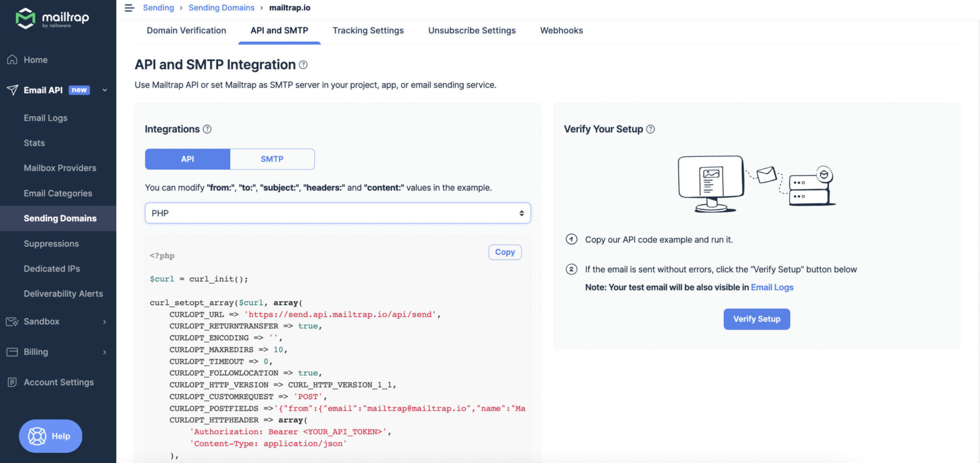980x463 pixels.
Task: Click the API and SMTP Integration help icon
Action: pyautogui.click(x=303, y=65)
